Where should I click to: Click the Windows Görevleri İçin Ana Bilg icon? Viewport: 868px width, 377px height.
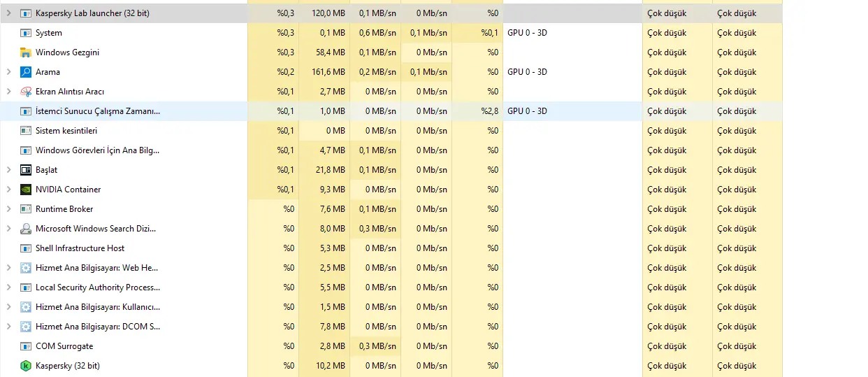click(x=26, y=150)
